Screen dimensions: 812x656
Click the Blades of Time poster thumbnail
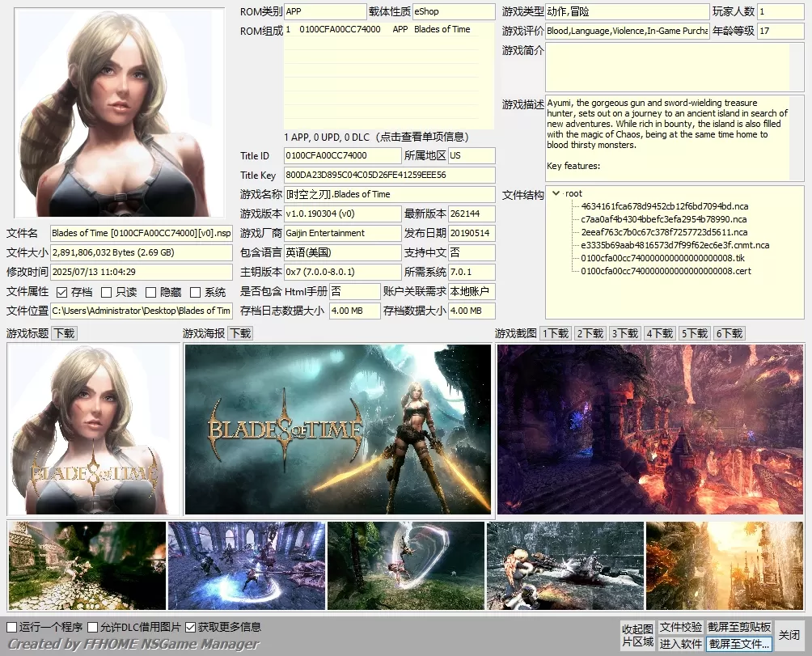[x=336, y=430]
